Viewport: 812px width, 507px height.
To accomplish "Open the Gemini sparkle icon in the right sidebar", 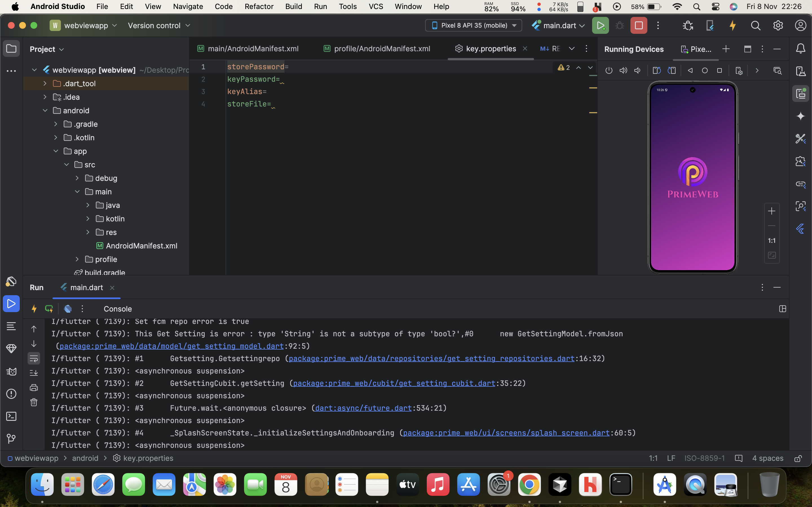I will point(801,116).
